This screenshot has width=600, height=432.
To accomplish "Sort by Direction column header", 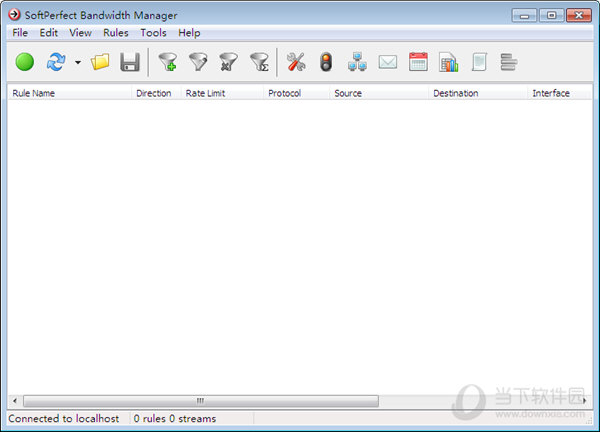I will (156, 93).
